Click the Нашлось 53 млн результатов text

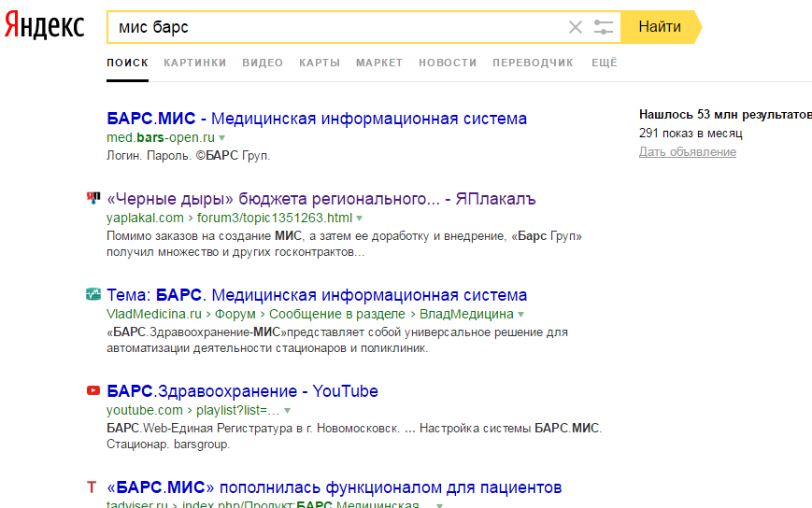tap(725, 114)
